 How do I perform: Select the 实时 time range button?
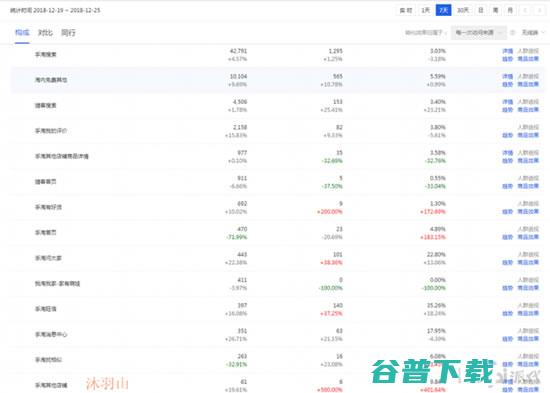(406, 10)
